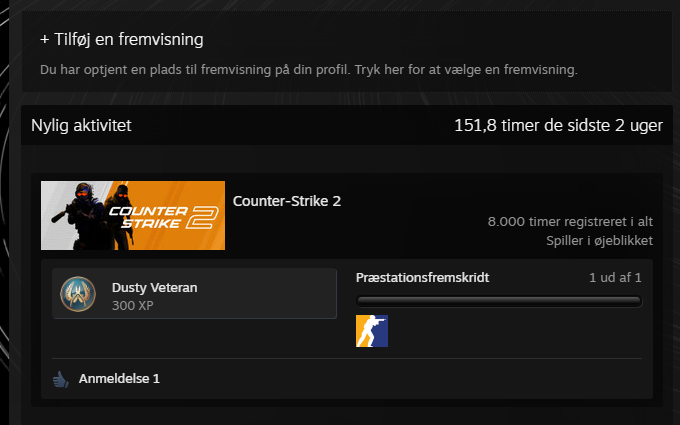
Task: Click the achievement progress bar
Action: pos(499,301)
